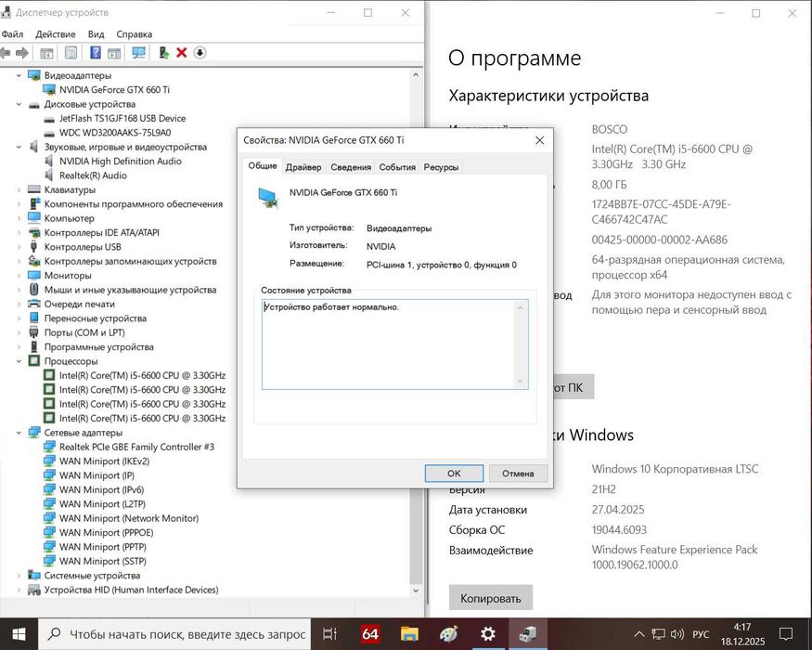
Task: Select Realtek(R) Audio device
Action: tap(93, 175)
